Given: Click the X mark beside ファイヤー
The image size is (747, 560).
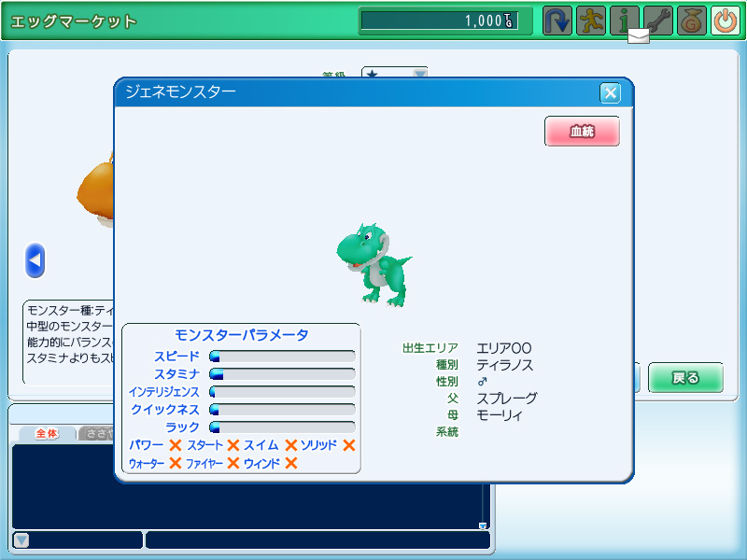Looking at the screenshot, I should 233,463.
